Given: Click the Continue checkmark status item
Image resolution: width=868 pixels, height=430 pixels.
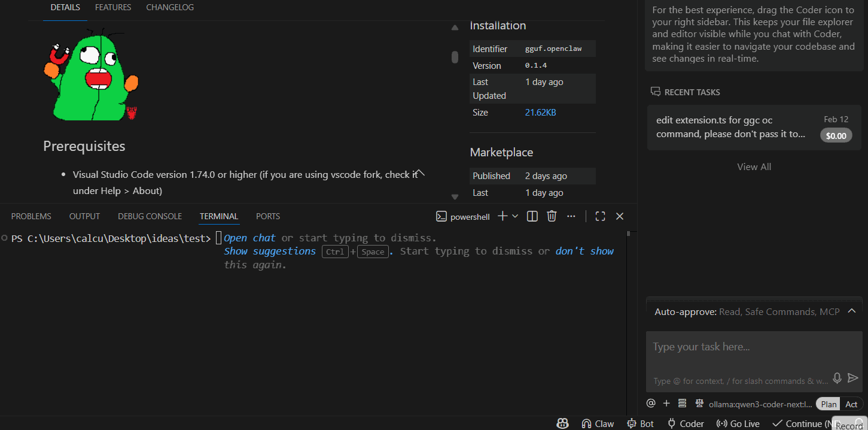Looking at the screenshot, I should 802,423.
